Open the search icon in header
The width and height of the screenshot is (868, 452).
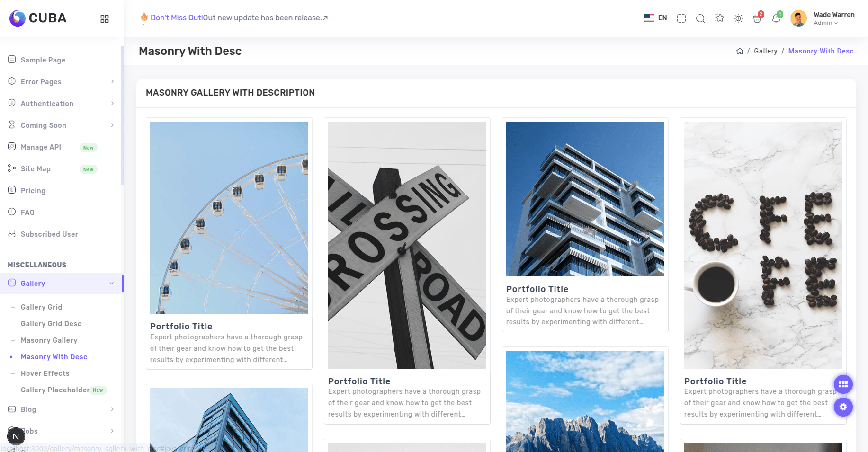pyautogui.click(x=700, y=18)
